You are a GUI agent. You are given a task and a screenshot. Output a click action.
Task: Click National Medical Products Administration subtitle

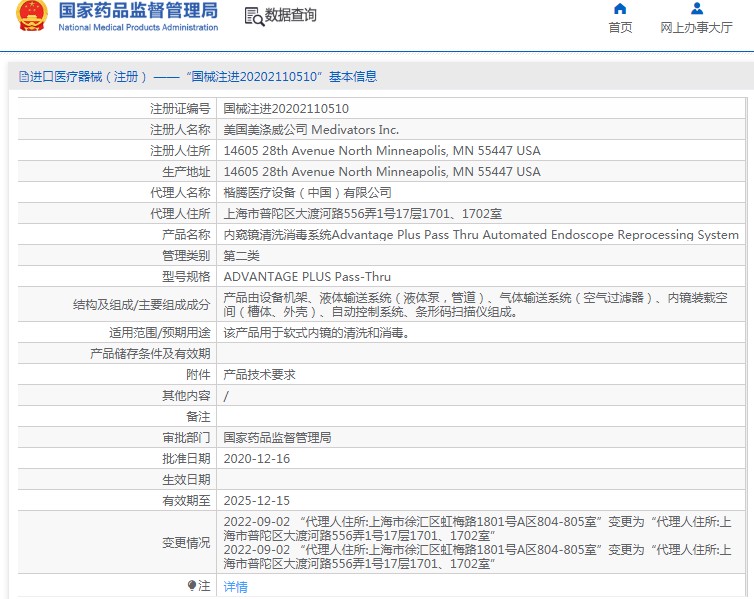pos(138,27)
